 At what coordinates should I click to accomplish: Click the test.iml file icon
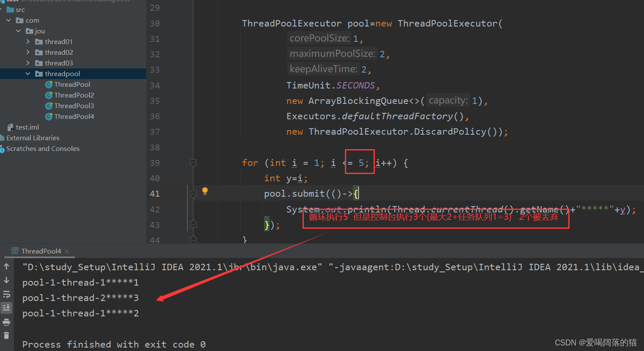11,127
